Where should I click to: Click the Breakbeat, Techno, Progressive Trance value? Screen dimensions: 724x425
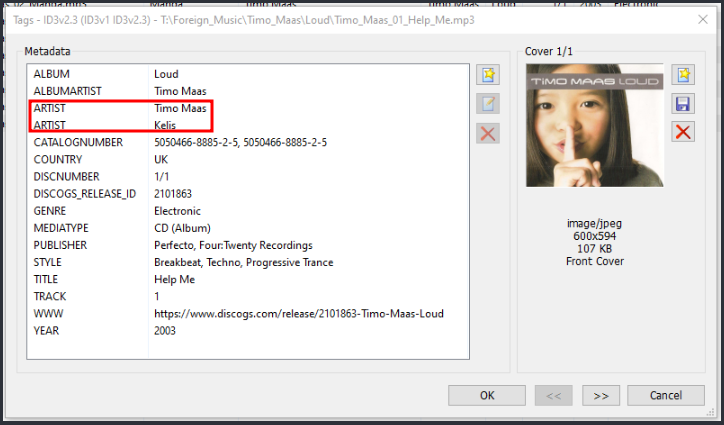(x=243, y=262)
